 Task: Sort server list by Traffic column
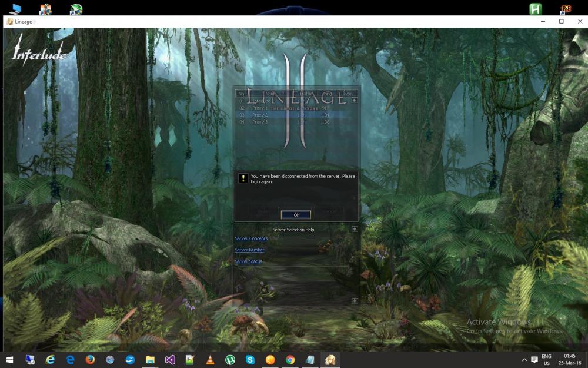click(306, 94)
